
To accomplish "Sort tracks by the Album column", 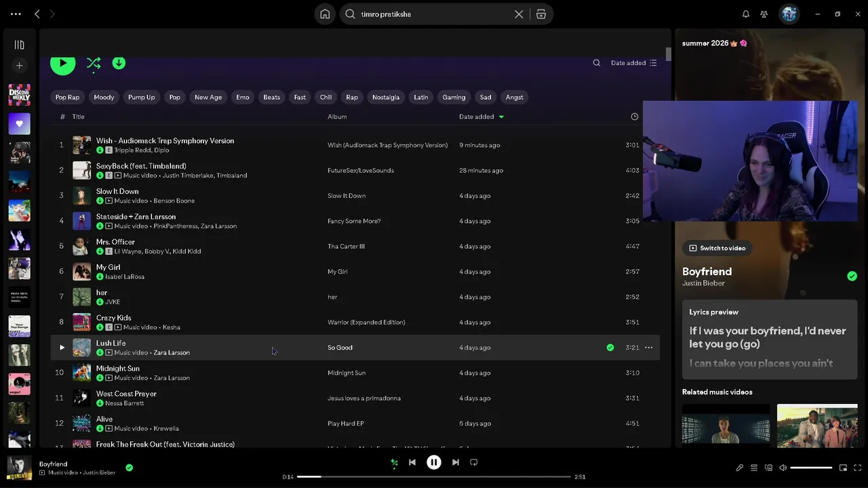I will 337,117.
